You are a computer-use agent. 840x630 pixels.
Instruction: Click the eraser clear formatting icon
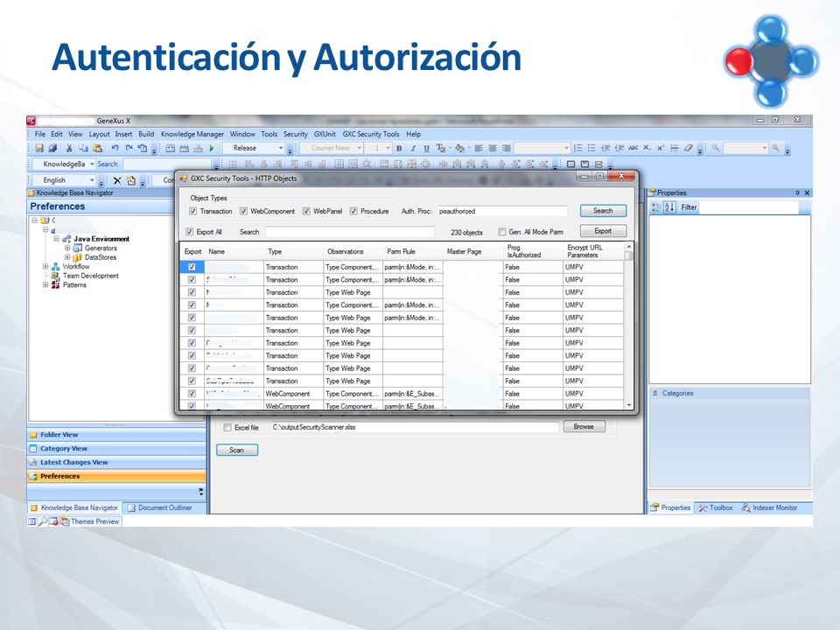pos(689,148)
